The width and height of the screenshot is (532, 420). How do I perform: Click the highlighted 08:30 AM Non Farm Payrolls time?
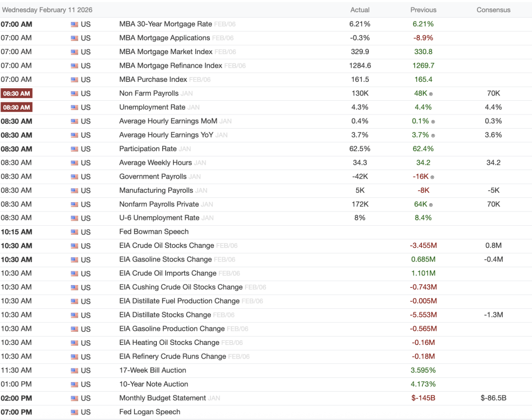[16, 93]
